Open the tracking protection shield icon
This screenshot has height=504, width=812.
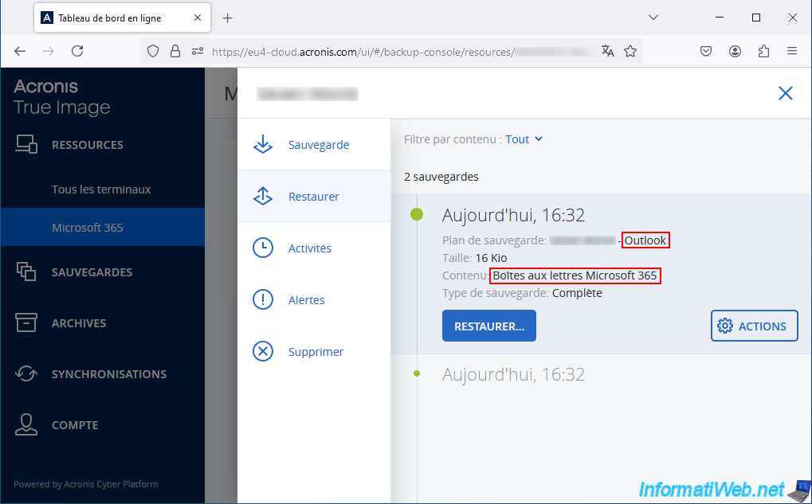click(x=153, y=51)
